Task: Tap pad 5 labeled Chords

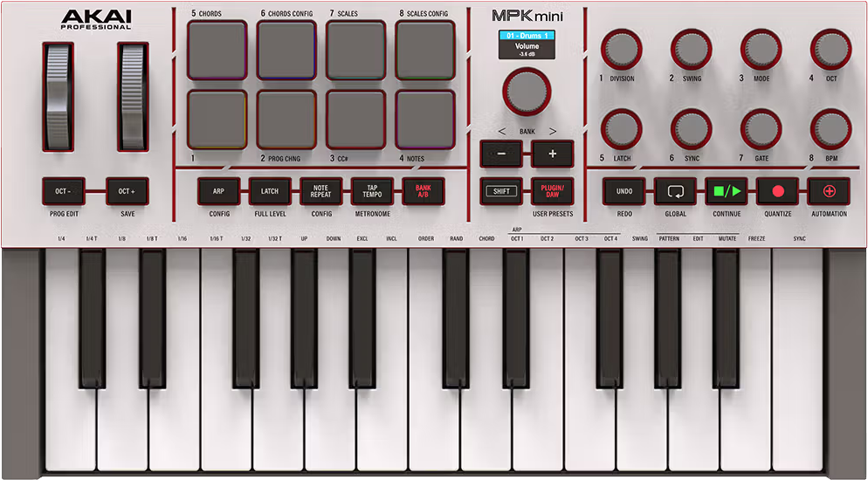Action: (217, 51)
